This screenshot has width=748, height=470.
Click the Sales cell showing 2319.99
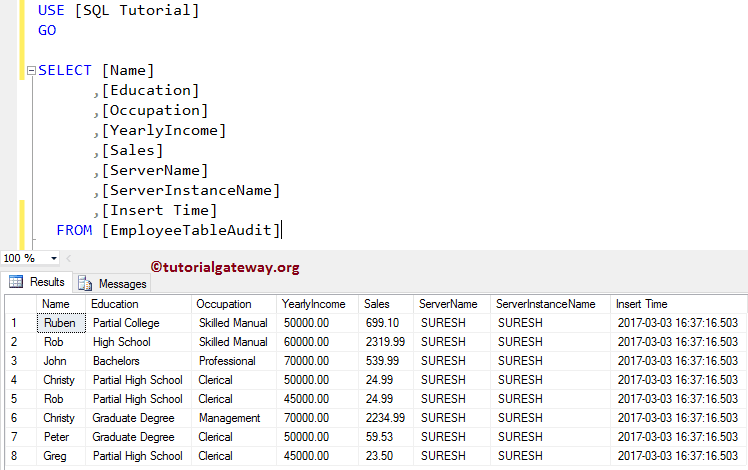coord(385,342)
